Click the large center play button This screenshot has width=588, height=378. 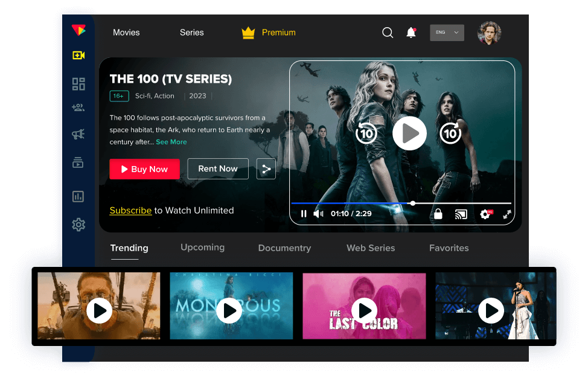(409, 133)
